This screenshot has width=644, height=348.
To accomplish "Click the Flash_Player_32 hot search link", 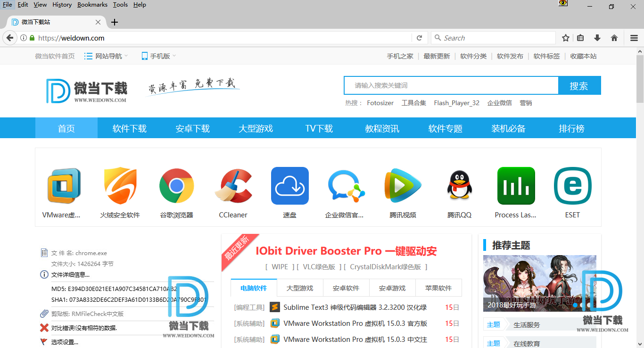I will (457, 103).
